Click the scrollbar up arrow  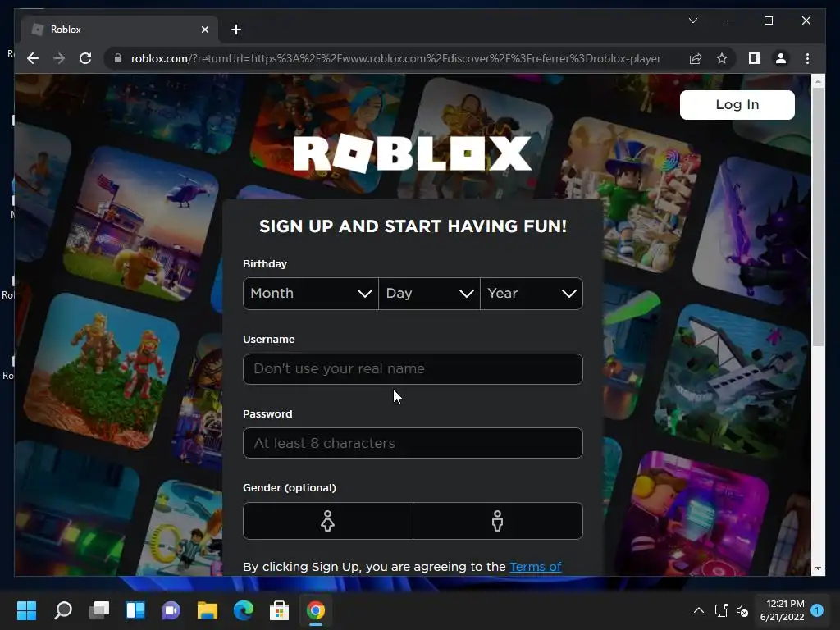click(x=818, y=81)
